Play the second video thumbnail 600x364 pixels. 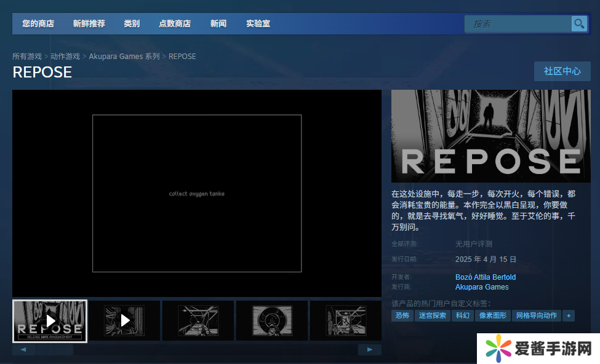click(124, 321)
